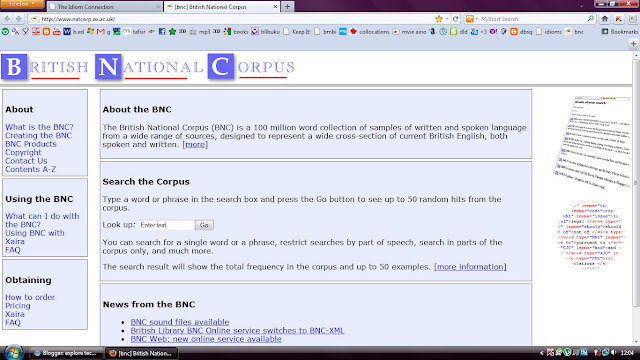Viewport: 640px width, 360px height.
Task: Open the 'dbsq' Blogger bookmark
Action: pos(521,31)
